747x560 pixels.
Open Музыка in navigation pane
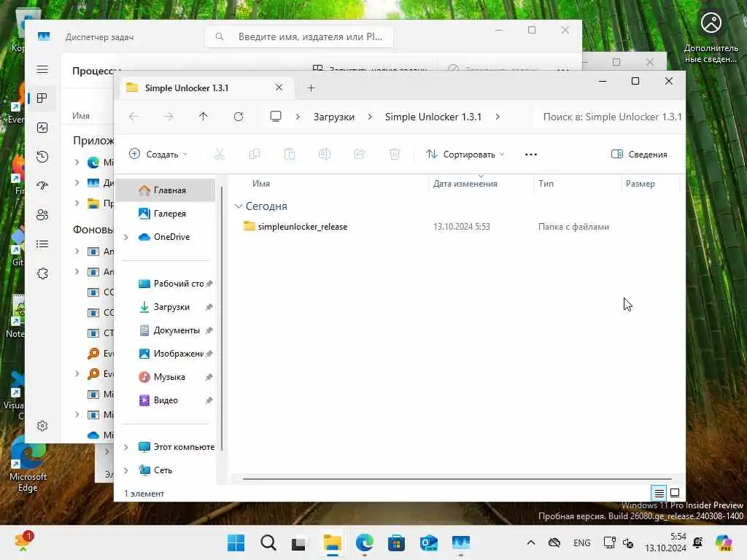pyautogui.click(x=166, y=377)
